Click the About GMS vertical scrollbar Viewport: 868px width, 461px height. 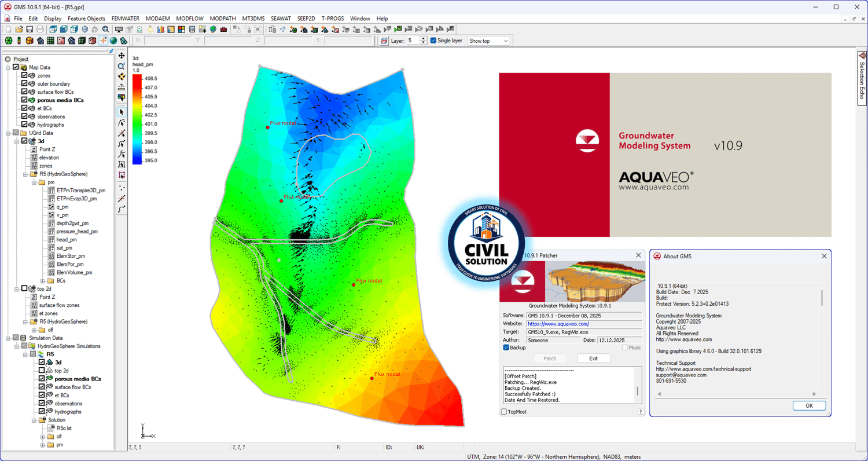822,298
